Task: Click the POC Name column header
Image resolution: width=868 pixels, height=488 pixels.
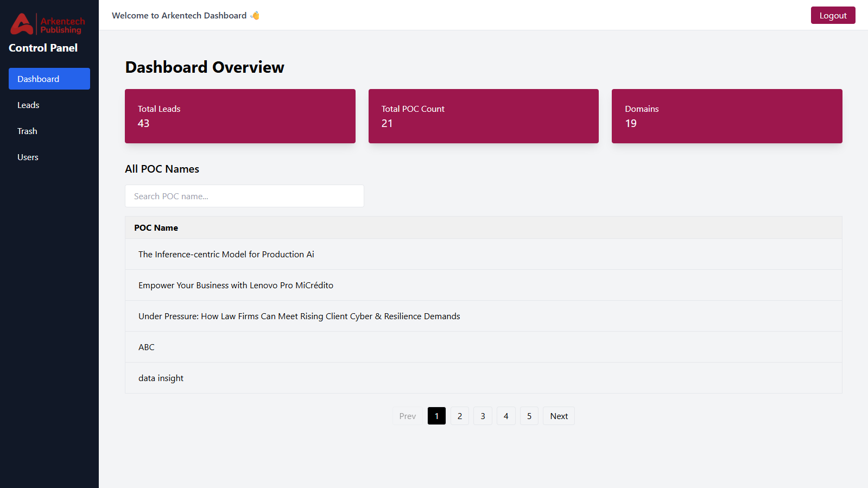Action: [x=156, y=228]
